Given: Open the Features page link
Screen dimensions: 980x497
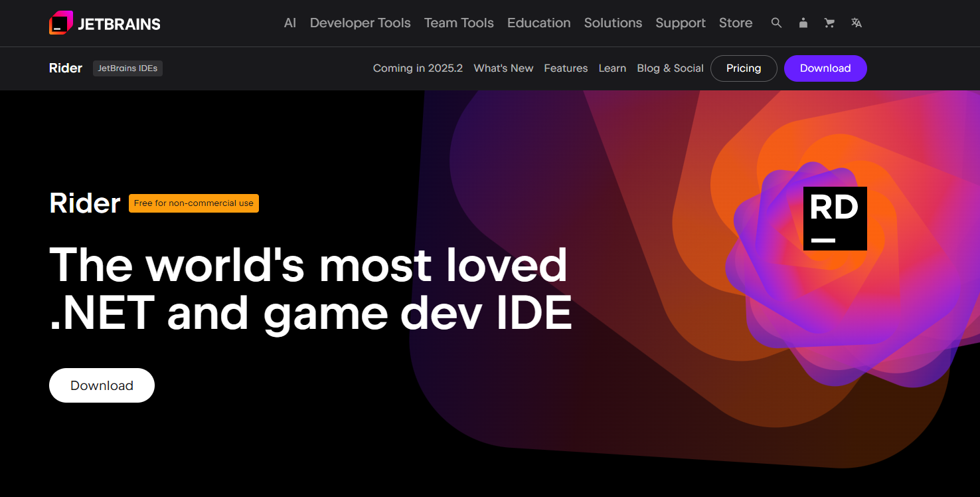Looking at the screenshot, I should [x=566, y=68].
